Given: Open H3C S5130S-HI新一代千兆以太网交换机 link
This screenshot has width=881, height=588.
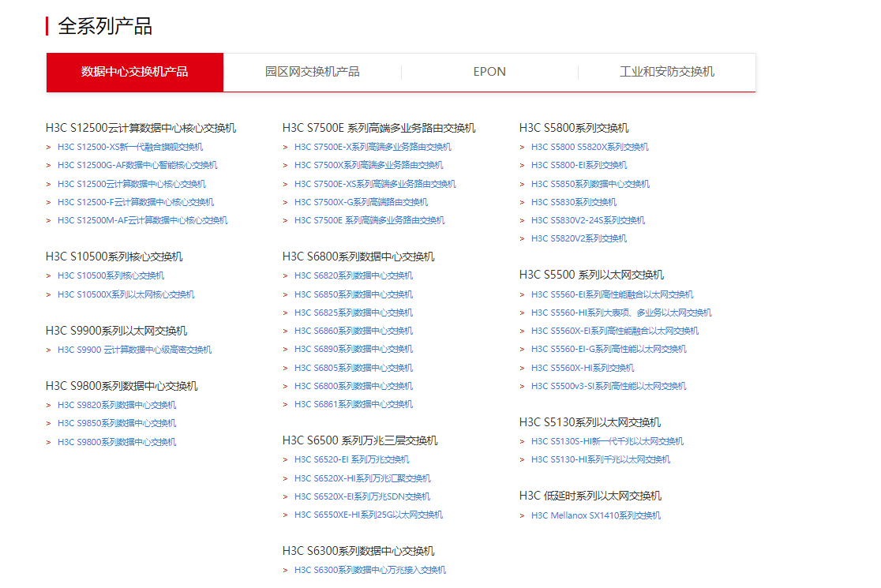Looking at the screenshot, I should [607, 441].
